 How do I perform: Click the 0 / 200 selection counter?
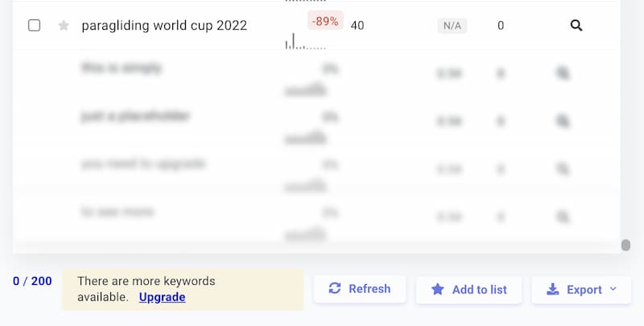tap(32, 281)
